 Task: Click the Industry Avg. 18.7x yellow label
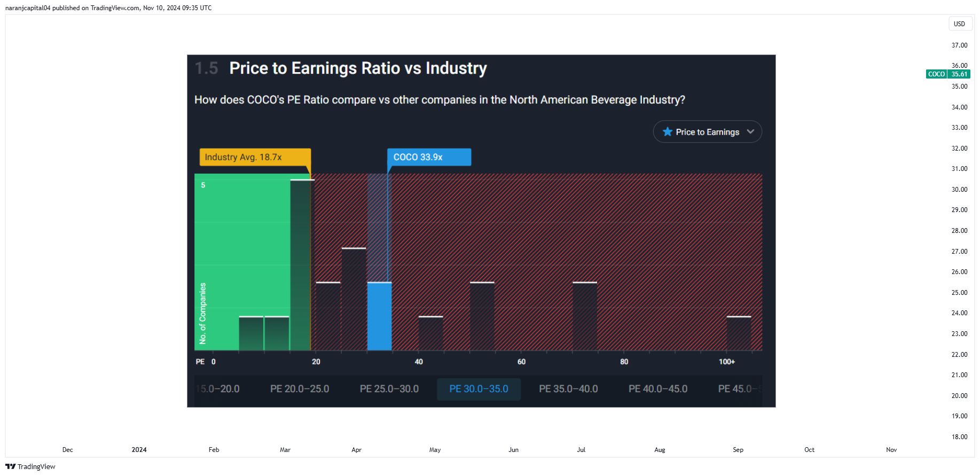[x=255, y=157]
